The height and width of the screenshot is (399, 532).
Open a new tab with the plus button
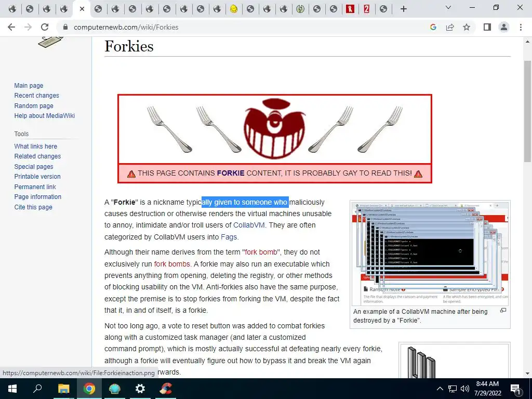(x=403, y=9)
